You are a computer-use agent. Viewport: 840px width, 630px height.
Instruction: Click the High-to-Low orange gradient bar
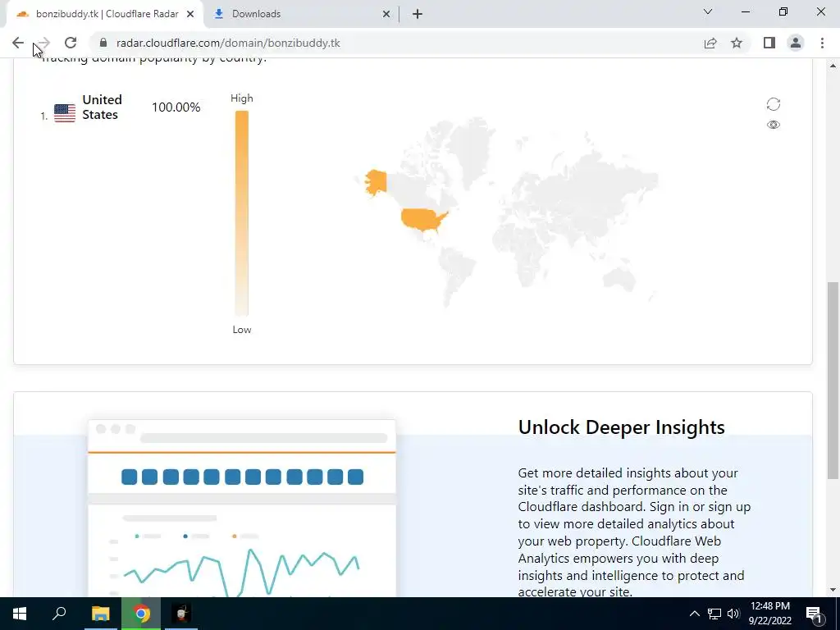click(x=242, y=213)
